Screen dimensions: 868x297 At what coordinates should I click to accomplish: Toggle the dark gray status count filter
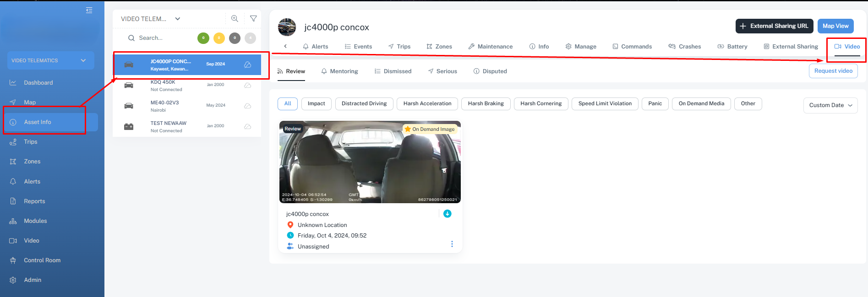pos(235,38)
